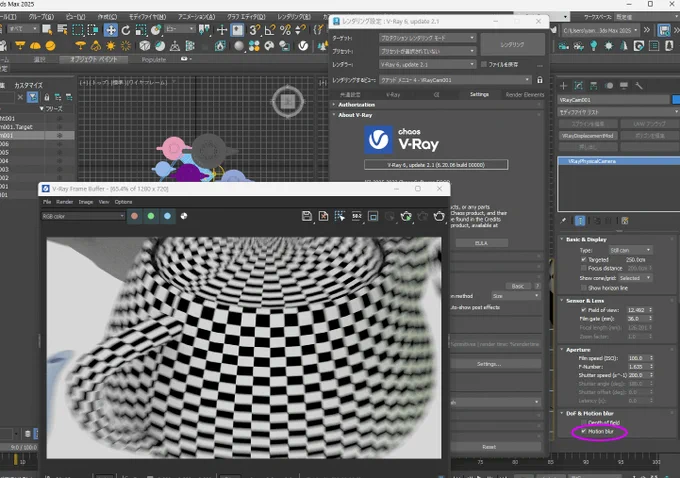Open the Modifier List dropdown

click(x=619, y=112)
